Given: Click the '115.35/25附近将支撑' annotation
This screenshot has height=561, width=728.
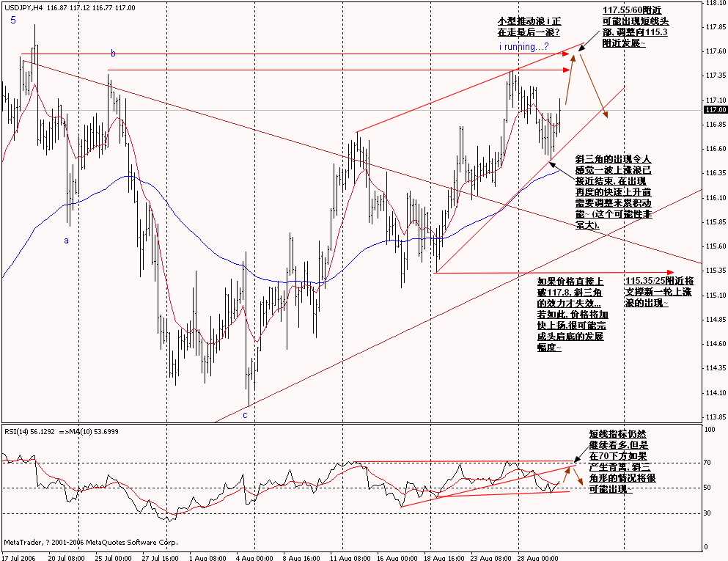Looking at the screenshot, I should point(660,292).
